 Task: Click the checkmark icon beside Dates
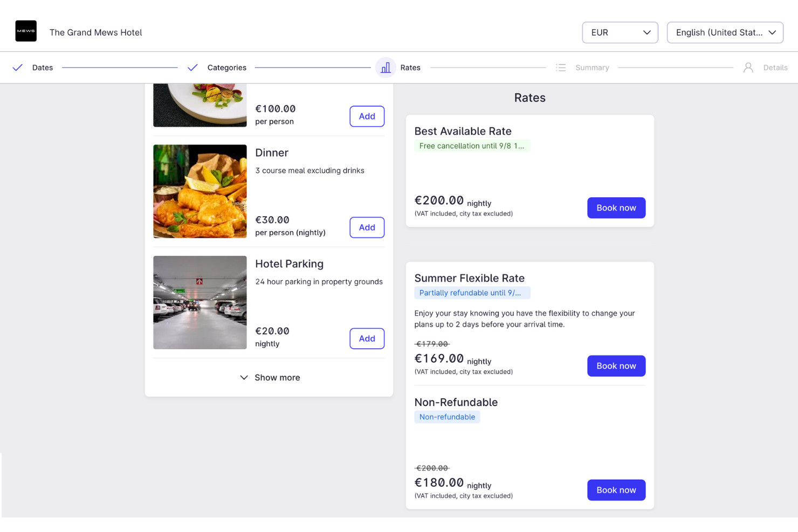click(17, 67)
